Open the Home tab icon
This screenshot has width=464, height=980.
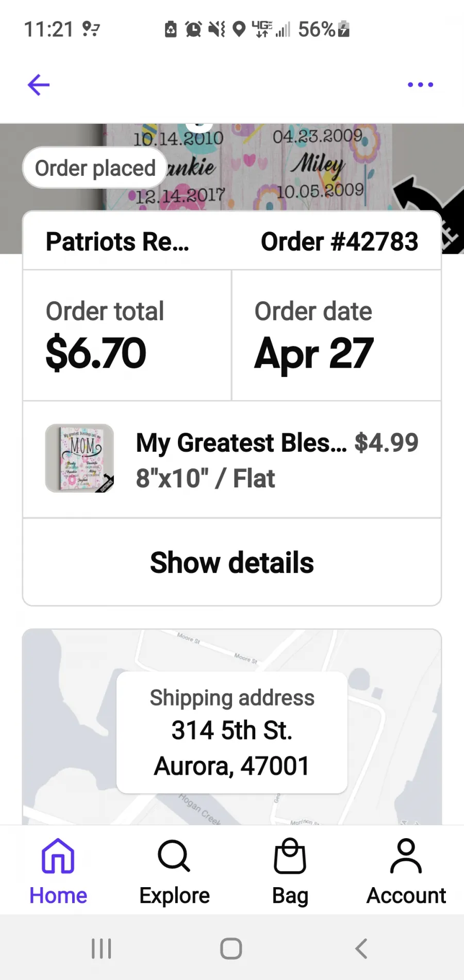(x=58, y=856)
